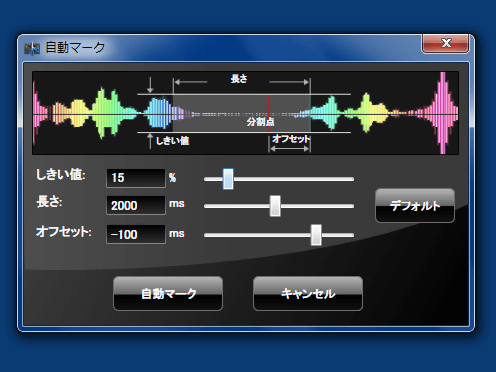Click the 長さ slider handle

[275, 206]
